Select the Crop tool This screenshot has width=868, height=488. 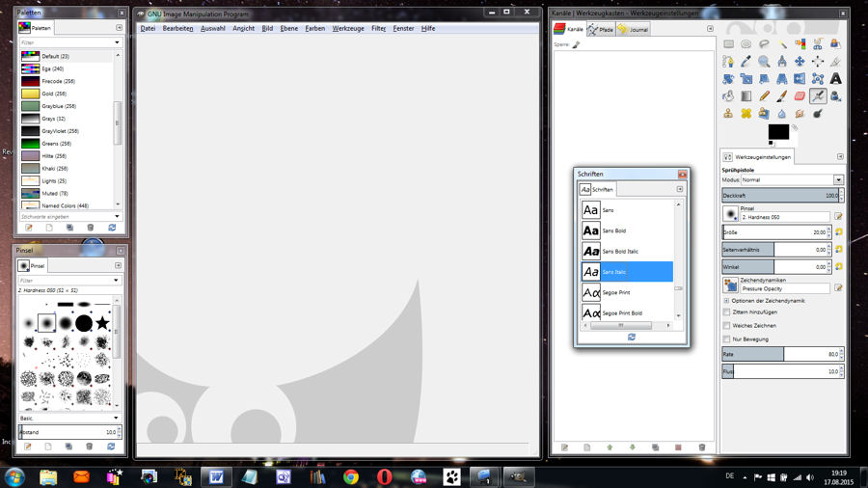pos(835,62)
